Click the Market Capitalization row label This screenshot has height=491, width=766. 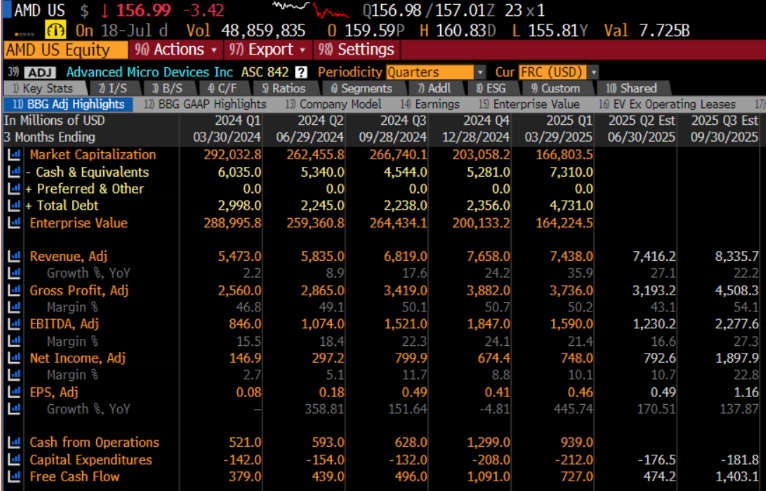click(93, 155)
